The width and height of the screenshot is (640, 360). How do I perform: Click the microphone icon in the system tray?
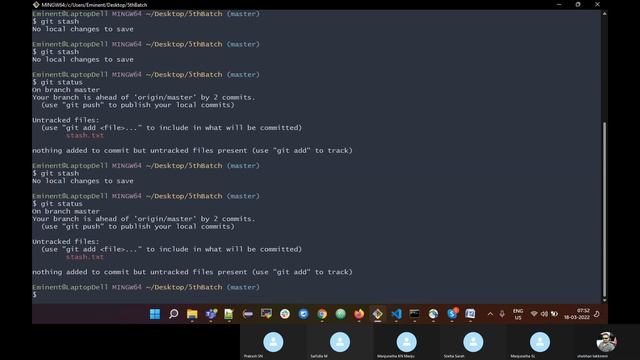click(502, 314)
